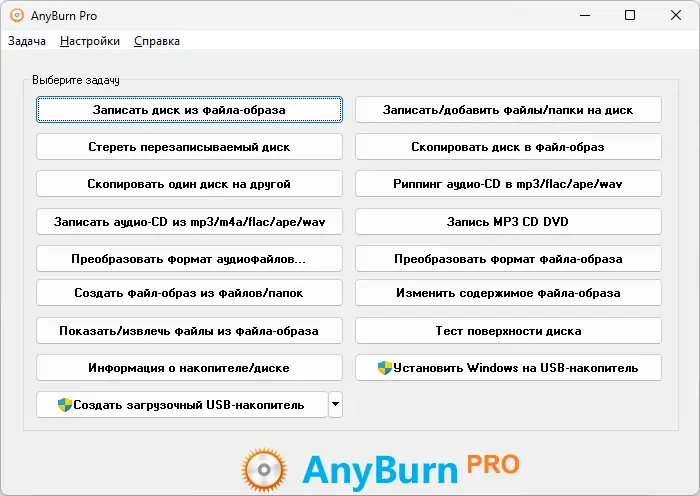The height and width of the screenshot is (496, 700).
Task: Click Записать диск из файла-образа
Action: [189, 110]
